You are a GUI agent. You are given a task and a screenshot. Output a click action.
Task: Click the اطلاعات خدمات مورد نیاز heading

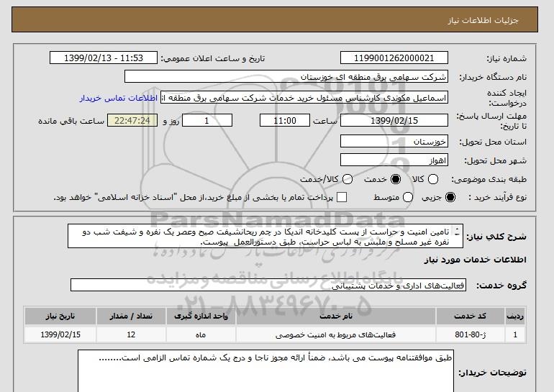475,260
